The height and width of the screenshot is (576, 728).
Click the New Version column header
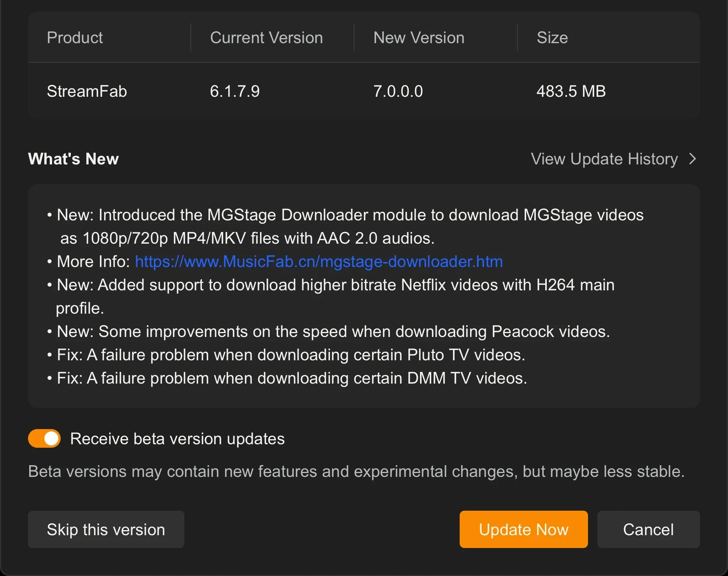coord(419,38)
